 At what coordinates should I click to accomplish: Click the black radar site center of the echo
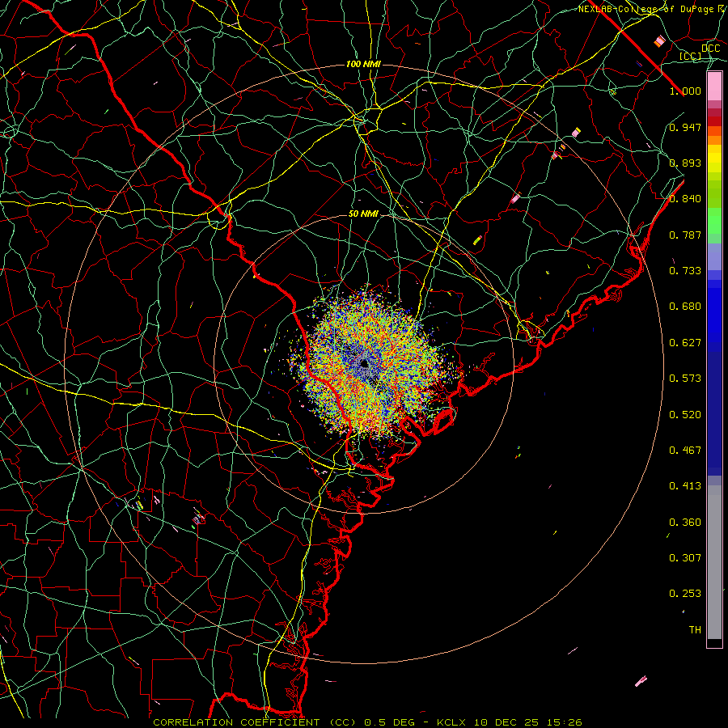364,363
